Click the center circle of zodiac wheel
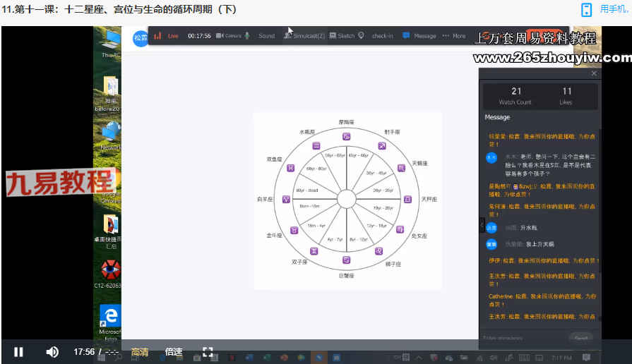This screenshot has width=632, height=364. click(x=346, y=199)
